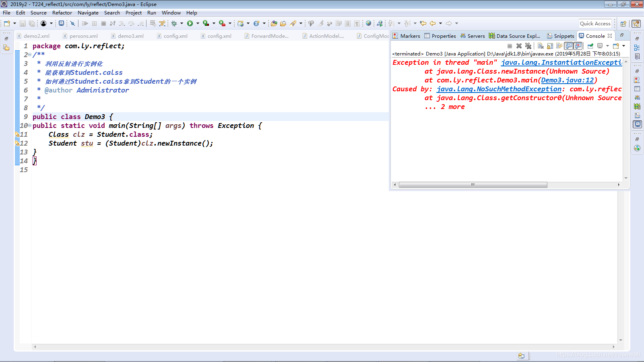Screen dimensions: 644x362
Task: Click the Last Edit Location arrow icon
Action: pyautogui.click(x=423, y=23)
